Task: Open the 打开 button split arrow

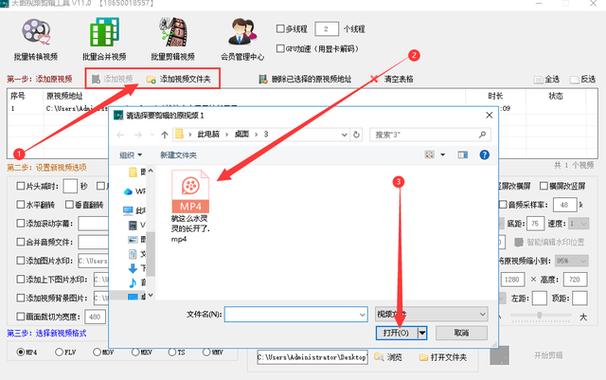Action: 422,333
